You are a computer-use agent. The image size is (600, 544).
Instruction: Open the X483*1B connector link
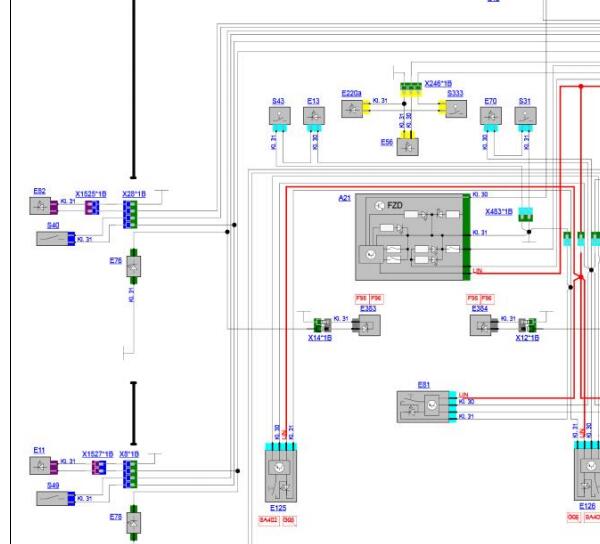pyautogui.click(x=499, y=212)
